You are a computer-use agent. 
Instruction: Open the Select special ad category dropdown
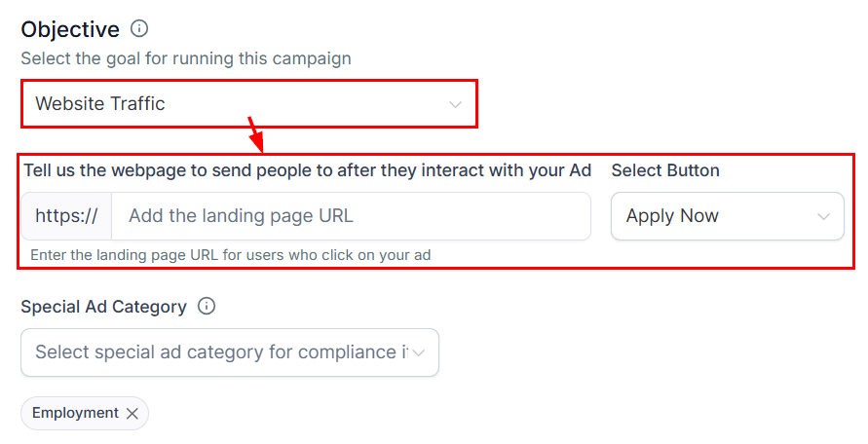[x=220, y=352]
